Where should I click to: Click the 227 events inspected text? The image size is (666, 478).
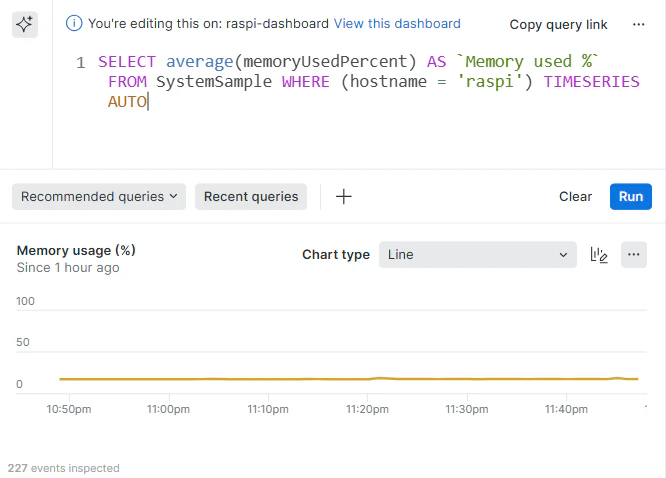[64, 468]
